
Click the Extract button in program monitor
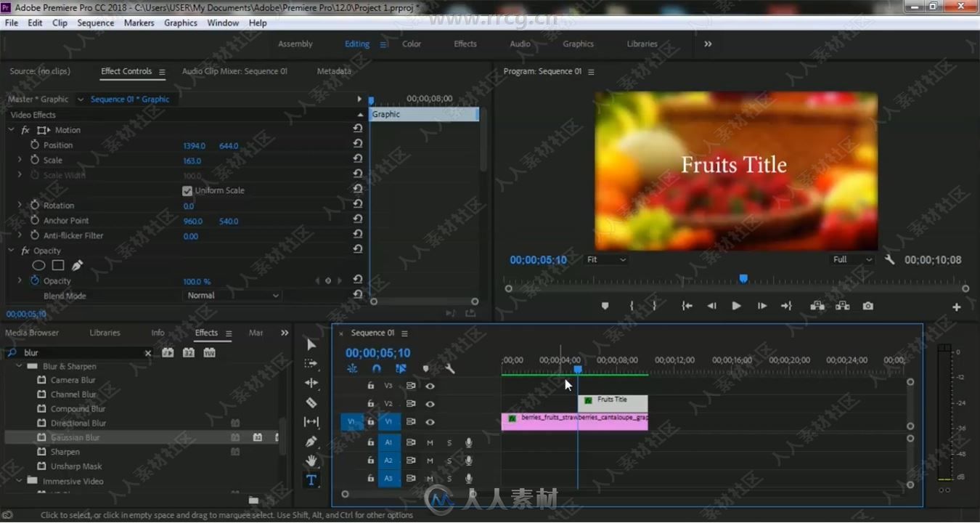coord(842,306)
